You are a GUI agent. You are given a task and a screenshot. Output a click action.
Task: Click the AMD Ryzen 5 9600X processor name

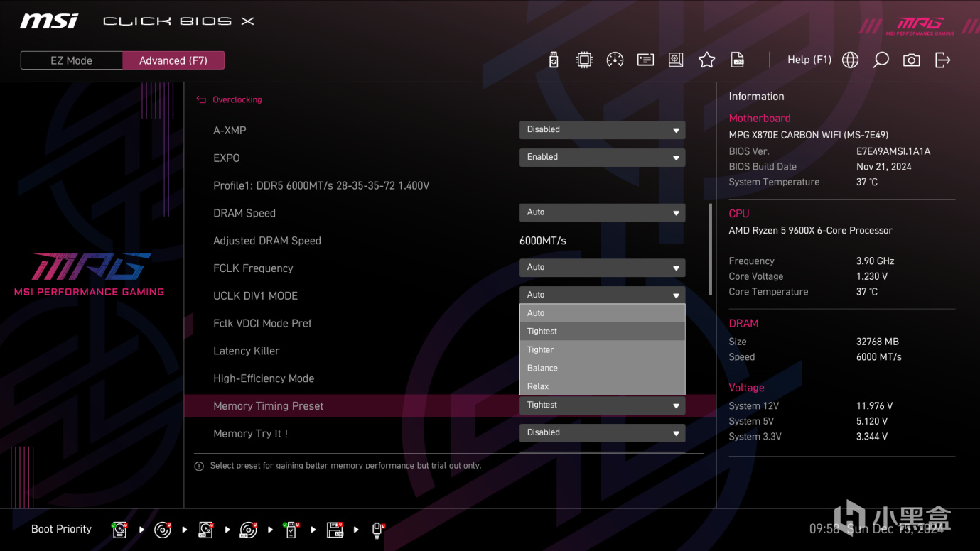click(x=811, y=231)
